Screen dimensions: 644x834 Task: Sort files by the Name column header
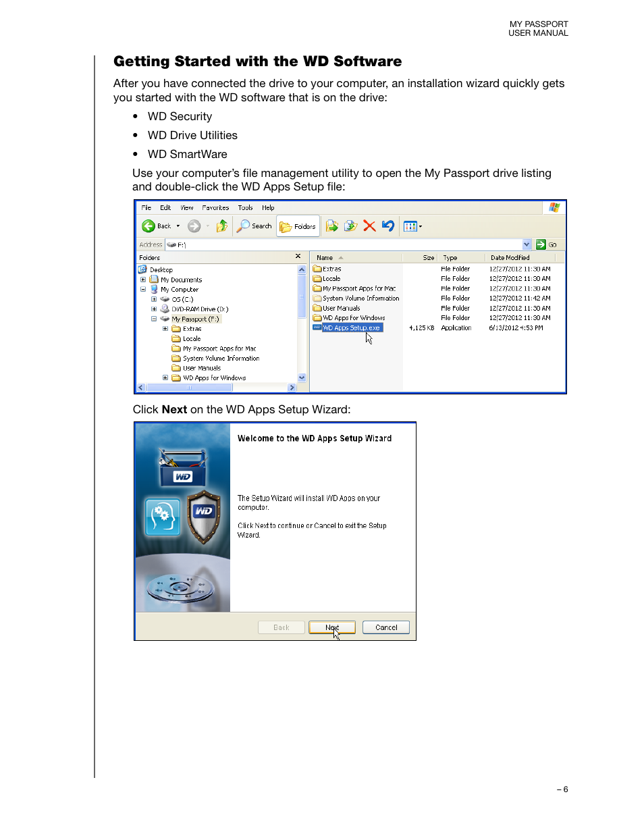(356, 257)
